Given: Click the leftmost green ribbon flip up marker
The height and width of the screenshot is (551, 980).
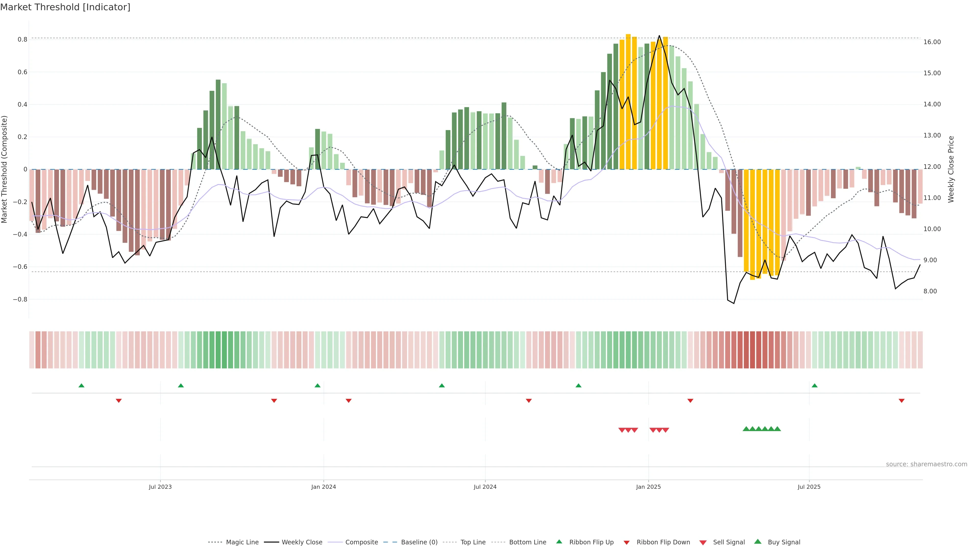Looking at the screenshot, I should pos(81,386).
